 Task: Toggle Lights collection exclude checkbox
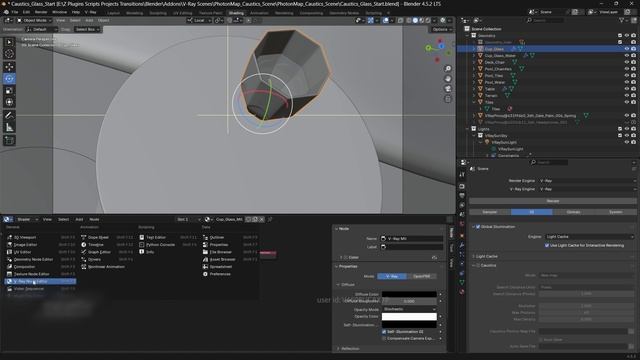coord(620,129)
